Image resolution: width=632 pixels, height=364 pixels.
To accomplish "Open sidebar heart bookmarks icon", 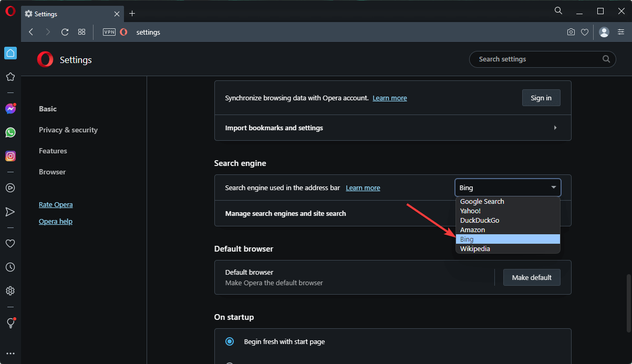I will click(10, 243).
